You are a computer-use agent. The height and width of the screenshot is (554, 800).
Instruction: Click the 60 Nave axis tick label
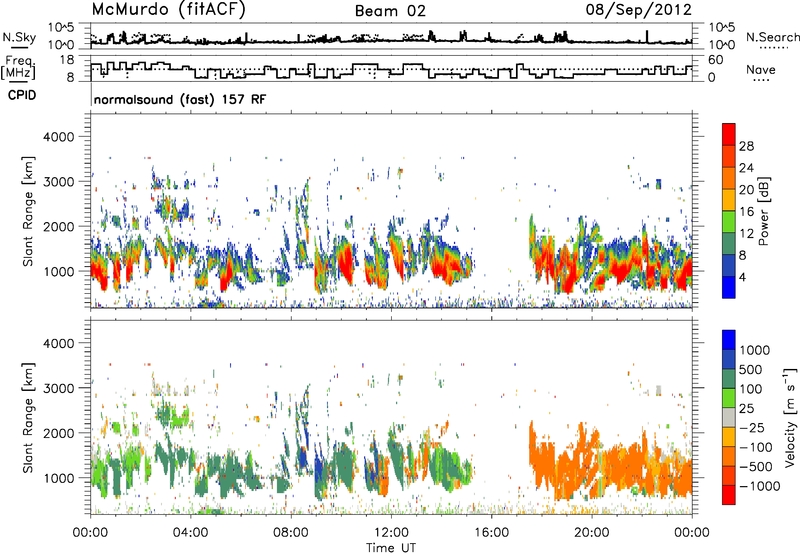click(716, 60)
